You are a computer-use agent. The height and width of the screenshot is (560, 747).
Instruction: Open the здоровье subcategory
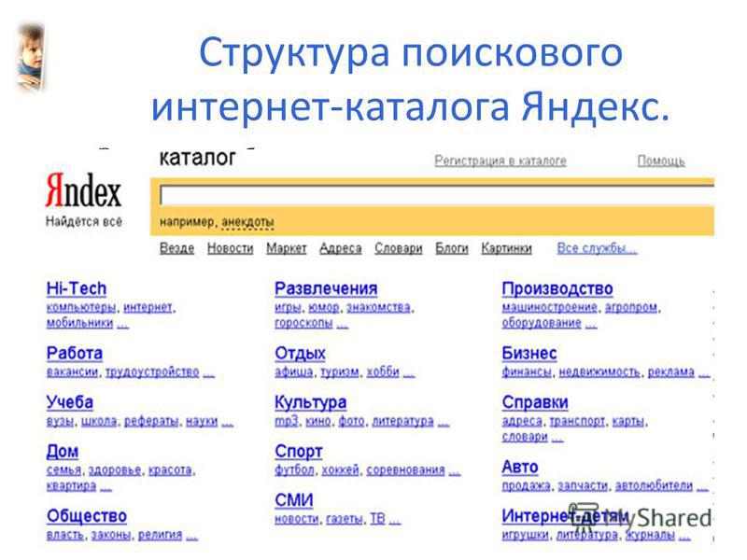[115, 470]
